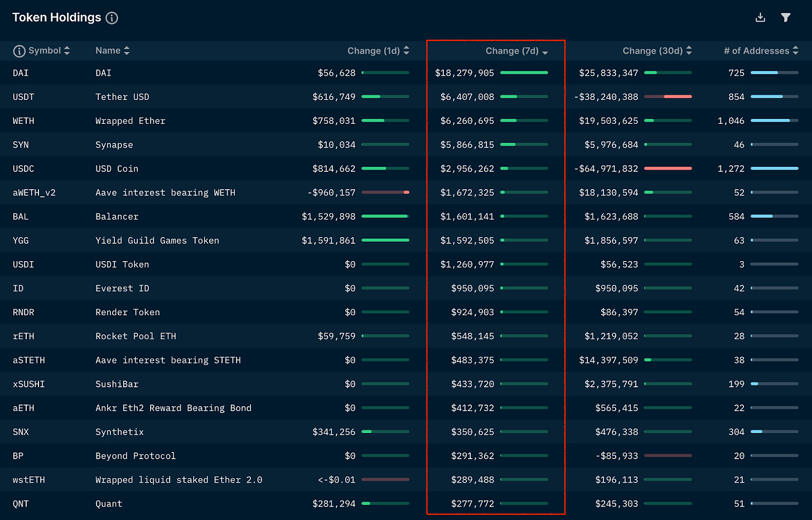Click Ankr Eth2 Reward Bearing Bond
Viewport: 812px width, 520px height.
click(173, 408)
